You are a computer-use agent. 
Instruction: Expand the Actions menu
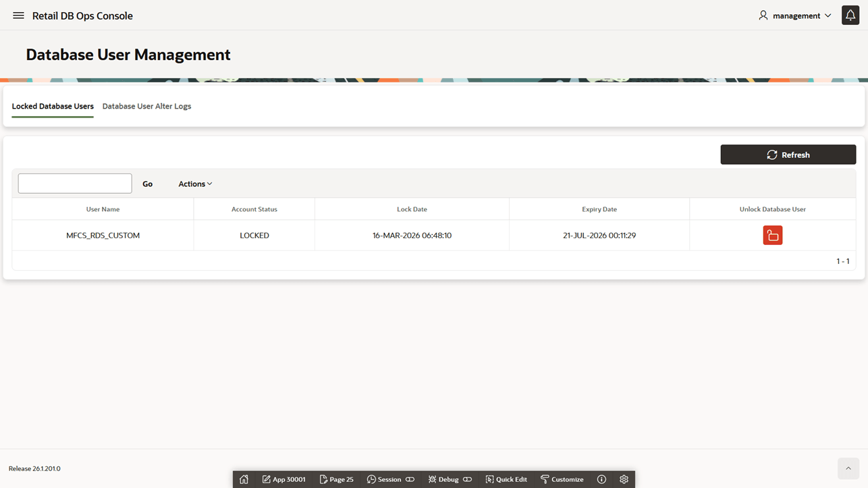[x=195, y=184]
